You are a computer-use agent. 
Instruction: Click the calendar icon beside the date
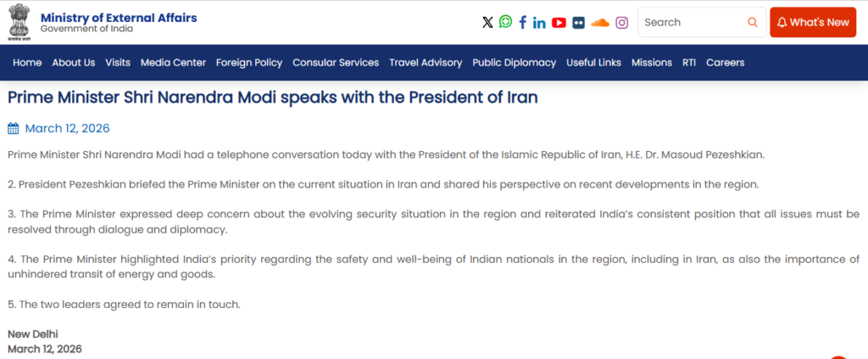pos(13,129)
